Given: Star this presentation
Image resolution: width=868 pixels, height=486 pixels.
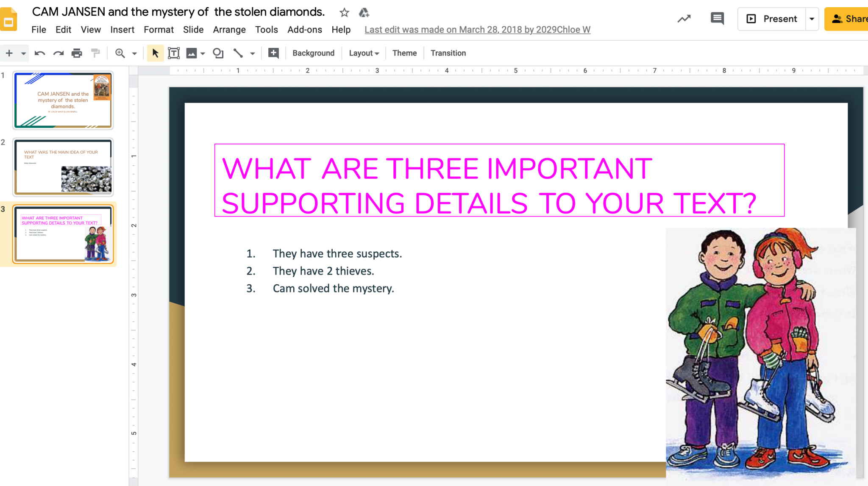Looking at the screenshot, I should coord(344,13).
